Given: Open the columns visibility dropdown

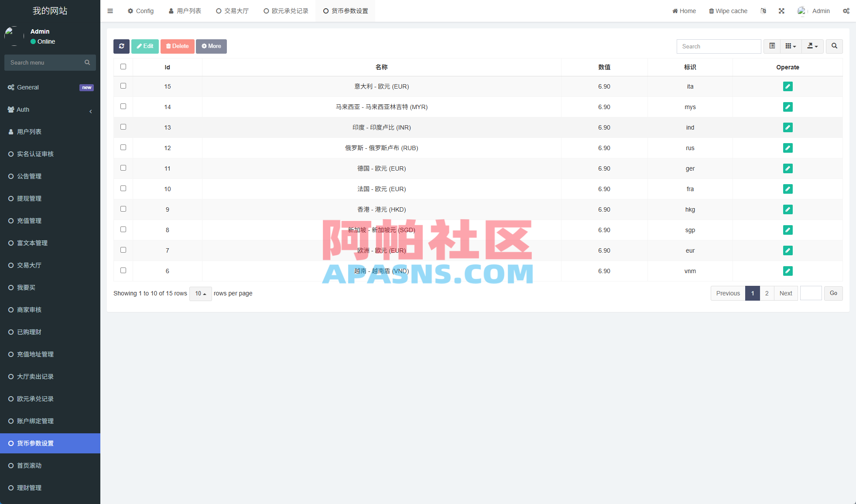Looking at the screenshot, I should [791, 46].
